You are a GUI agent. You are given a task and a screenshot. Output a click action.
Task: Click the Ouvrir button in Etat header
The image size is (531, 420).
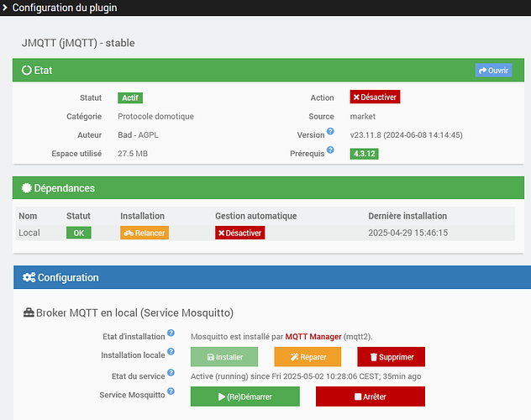point(493,70)
